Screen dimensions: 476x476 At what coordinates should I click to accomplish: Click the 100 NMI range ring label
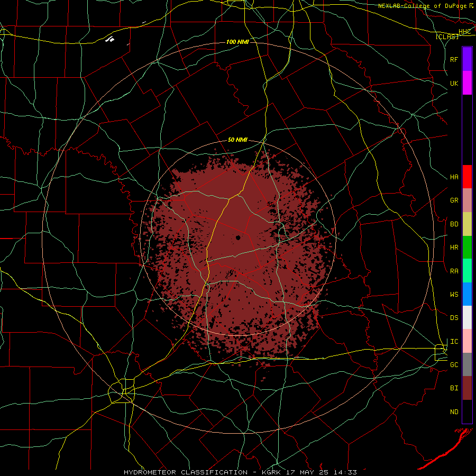(237, 42)
